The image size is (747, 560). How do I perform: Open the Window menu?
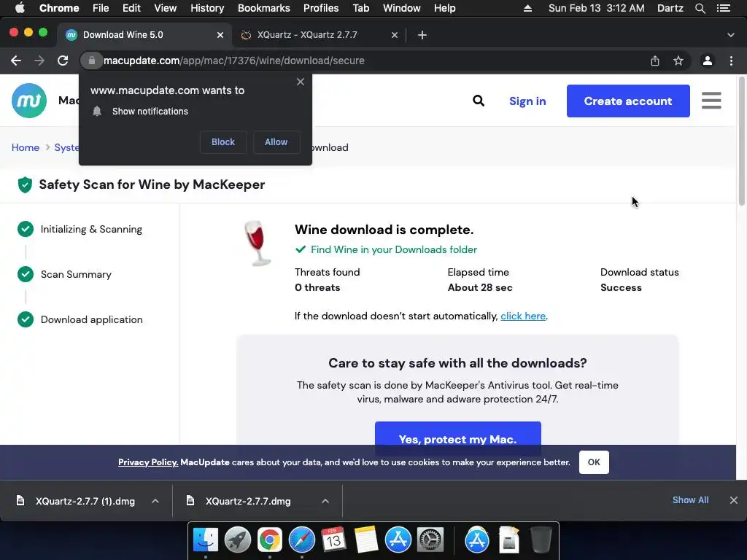pos(402,8)
